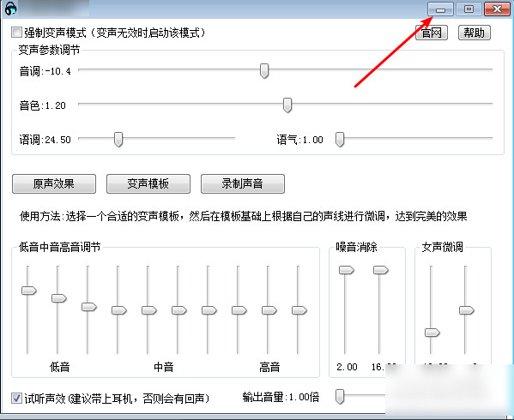The width and height of the screenshot is (514, 420).
Task: Click the 音调 pitch slider handle
Action: point(264,70)
